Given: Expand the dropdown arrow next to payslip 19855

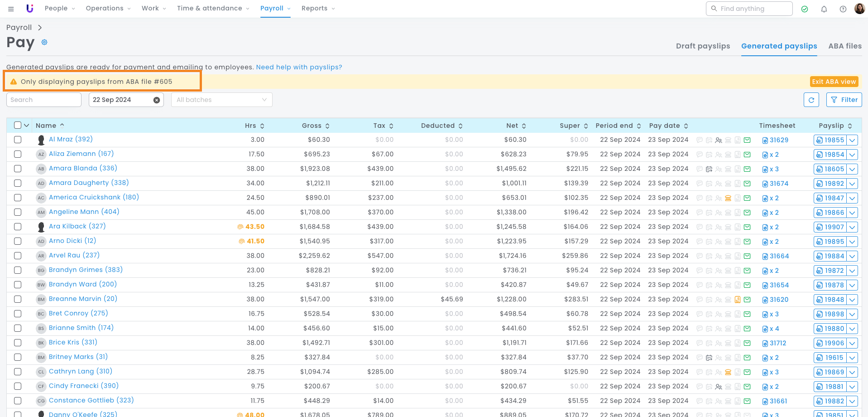Looking at the screenshot, I should [x=852, y=140].
